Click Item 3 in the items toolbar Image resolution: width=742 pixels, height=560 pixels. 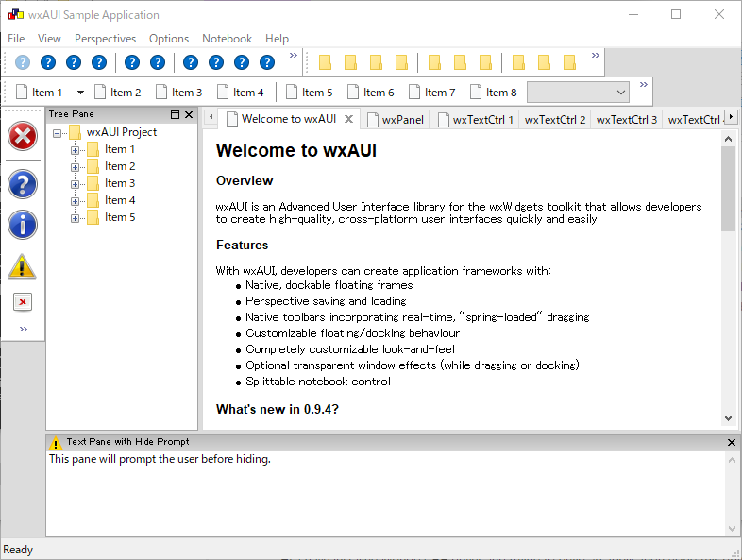(178, 92)
